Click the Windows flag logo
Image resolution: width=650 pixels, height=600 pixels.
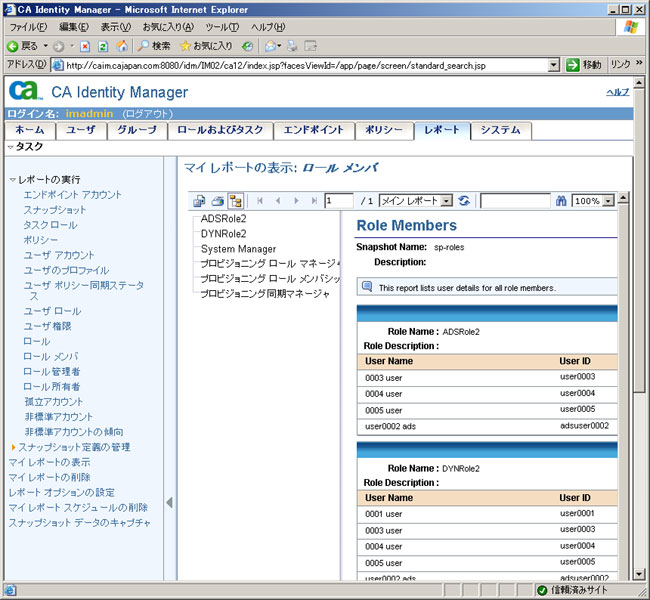(631, 27)
